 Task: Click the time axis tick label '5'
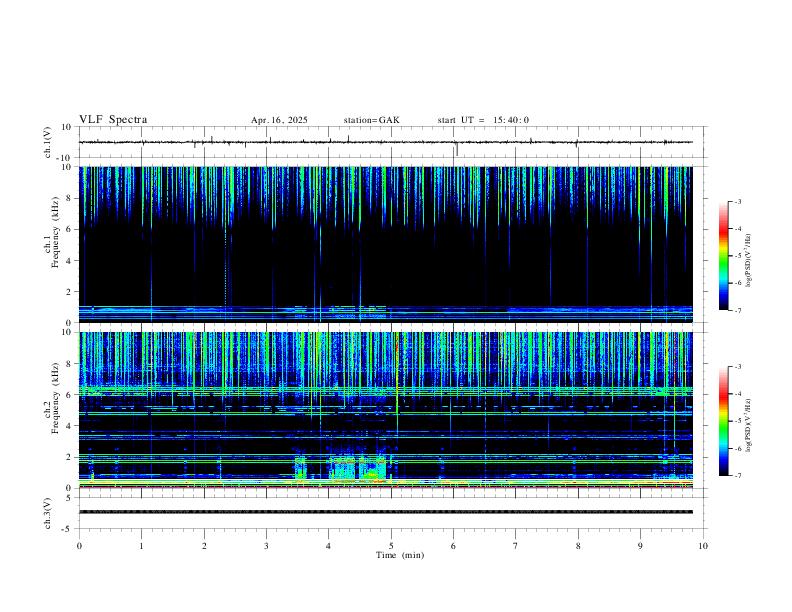click(x=391, y=546)
